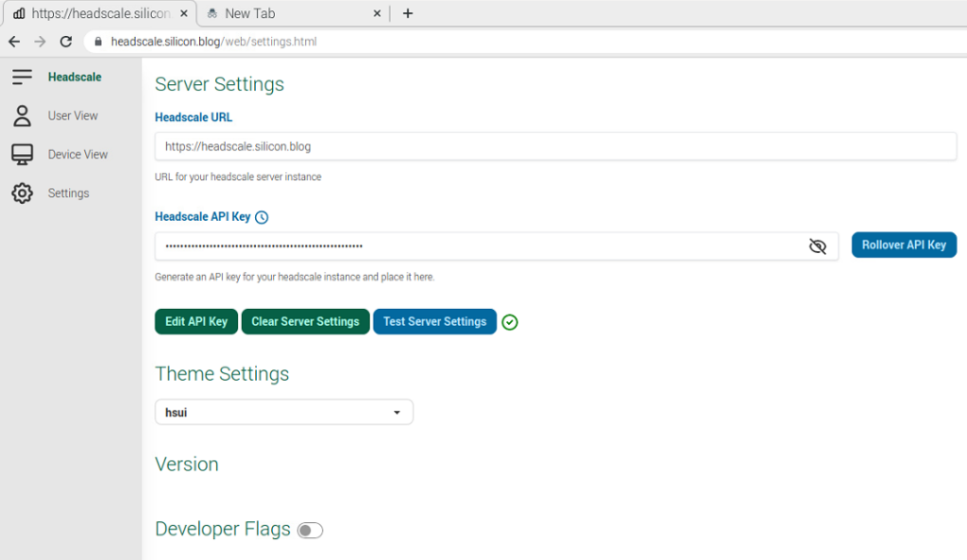Click the Edit API Key button
The height and width of the screenshot is (560, 967).
tap(196, 321)
